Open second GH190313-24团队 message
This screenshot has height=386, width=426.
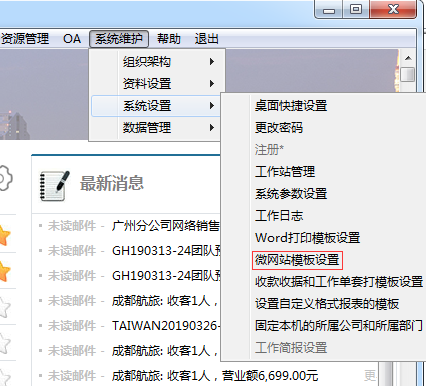(x=166, y=276)
